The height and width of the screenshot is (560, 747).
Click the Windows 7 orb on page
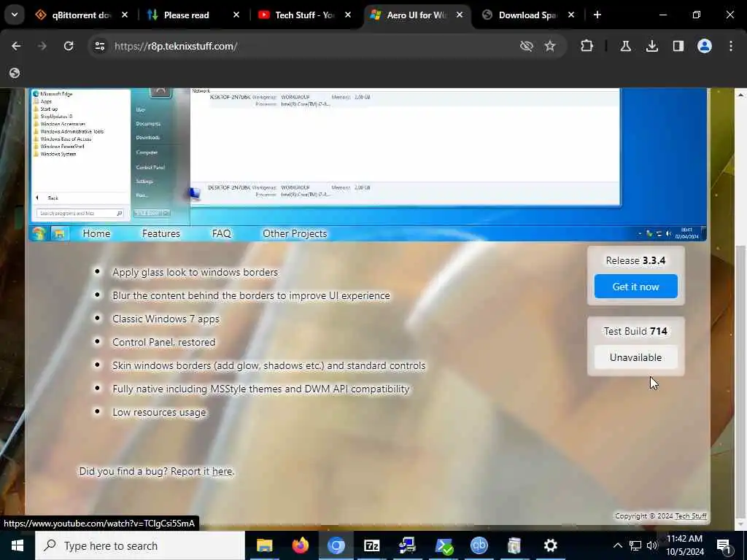(39, 233)
